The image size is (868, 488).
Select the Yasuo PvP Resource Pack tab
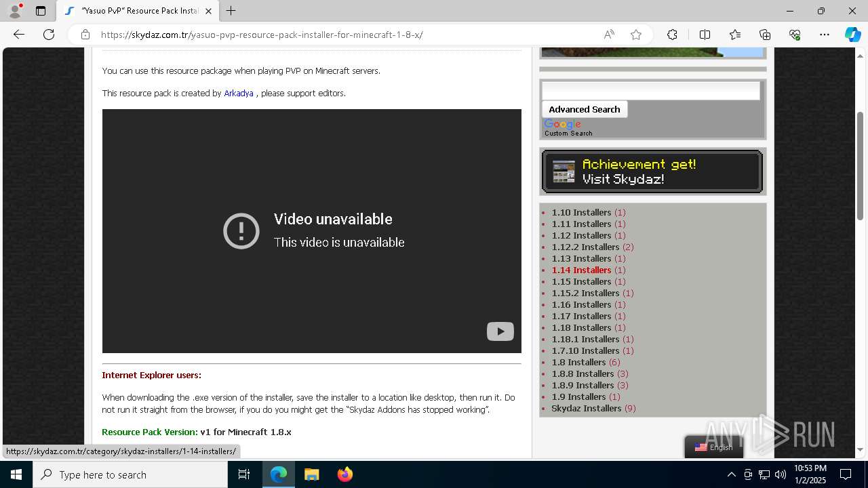138,11
